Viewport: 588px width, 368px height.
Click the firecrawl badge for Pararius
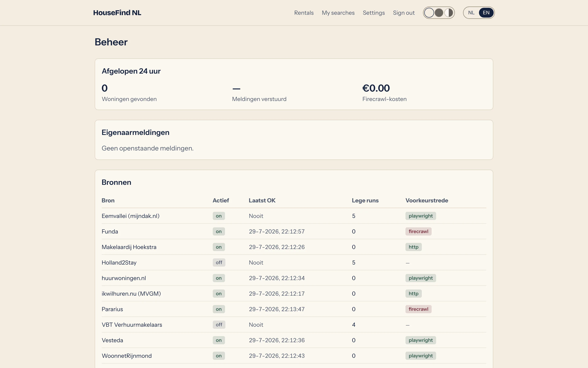coord(418,309)
